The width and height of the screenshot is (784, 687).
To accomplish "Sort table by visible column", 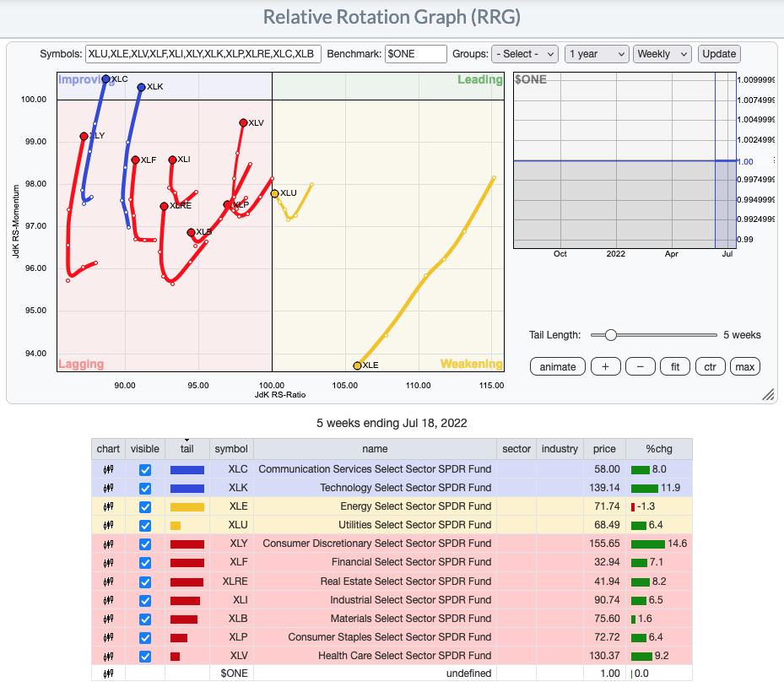I will (x=145, y=449).
